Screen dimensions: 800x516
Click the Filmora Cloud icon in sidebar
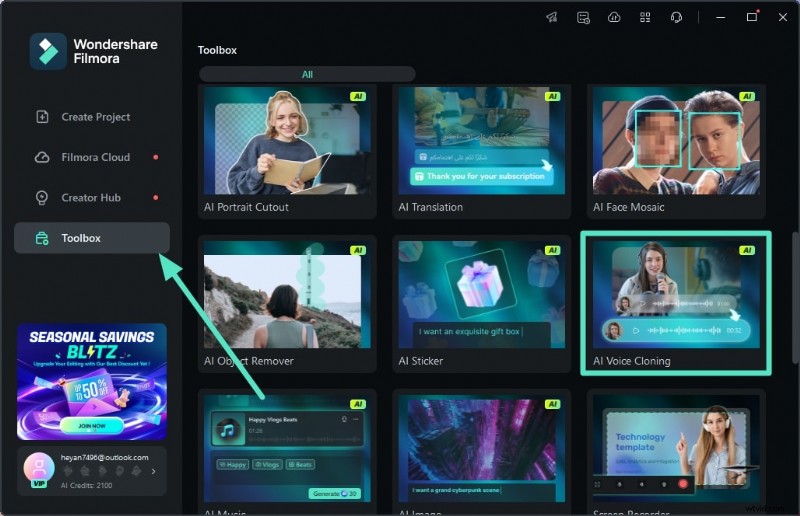point(42,157)
